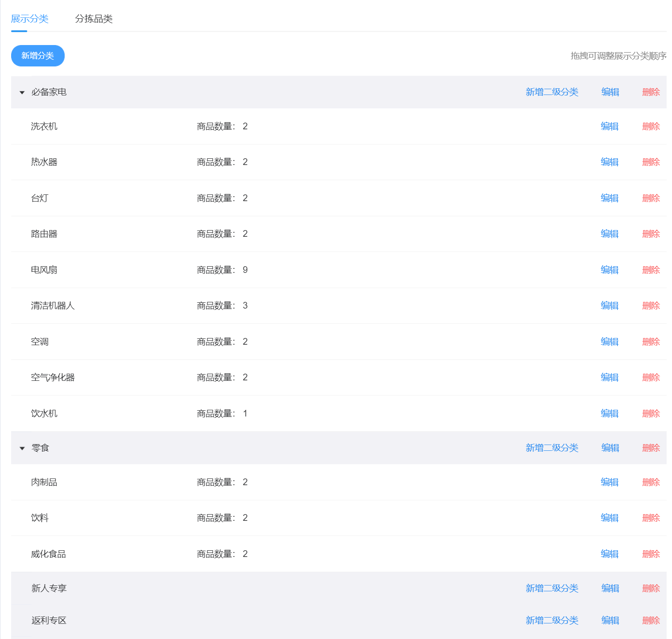Delete the 返利专区 category
Image resolution: width=672 pixels, height=639 pixels.
pyautogui.click(x=651, y=620)
